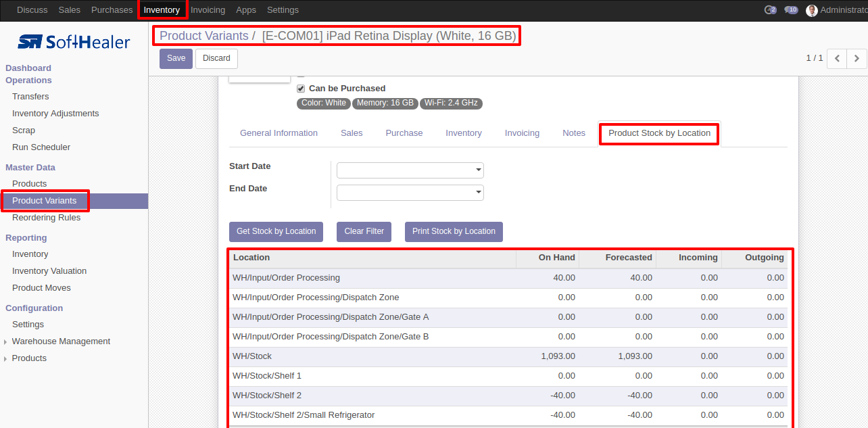The height and width of the screenshot is (428, 868).
Task: Switch to the Invoicing tab
Action: 522,133
